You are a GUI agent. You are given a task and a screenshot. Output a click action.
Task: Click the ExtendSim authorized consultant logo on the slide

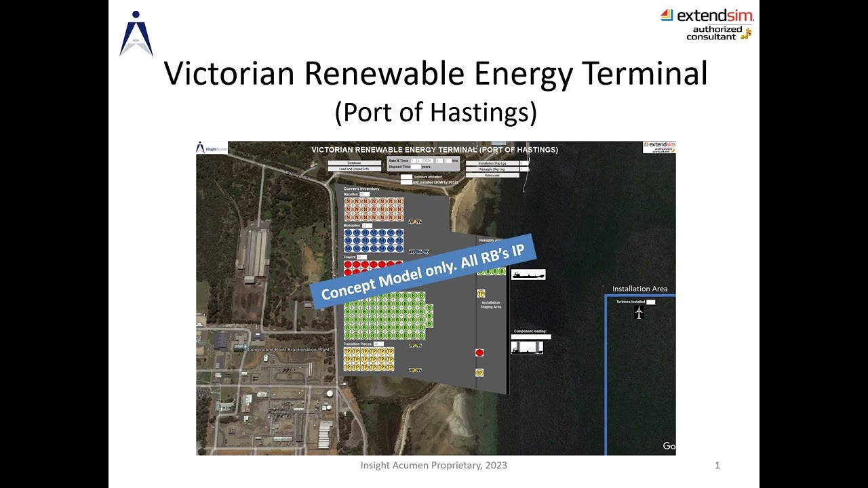coord(707,24)
